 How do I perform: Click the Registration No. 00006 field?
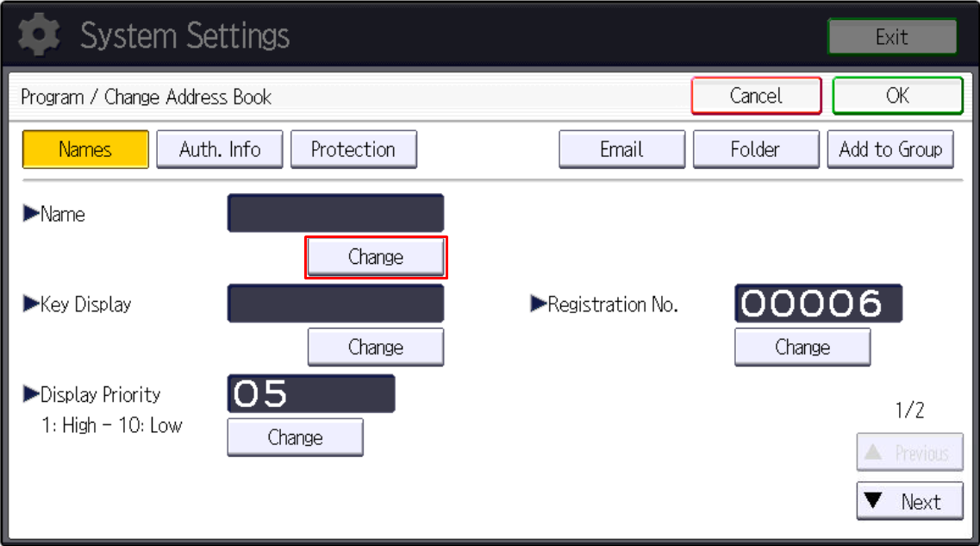[816, 304]
